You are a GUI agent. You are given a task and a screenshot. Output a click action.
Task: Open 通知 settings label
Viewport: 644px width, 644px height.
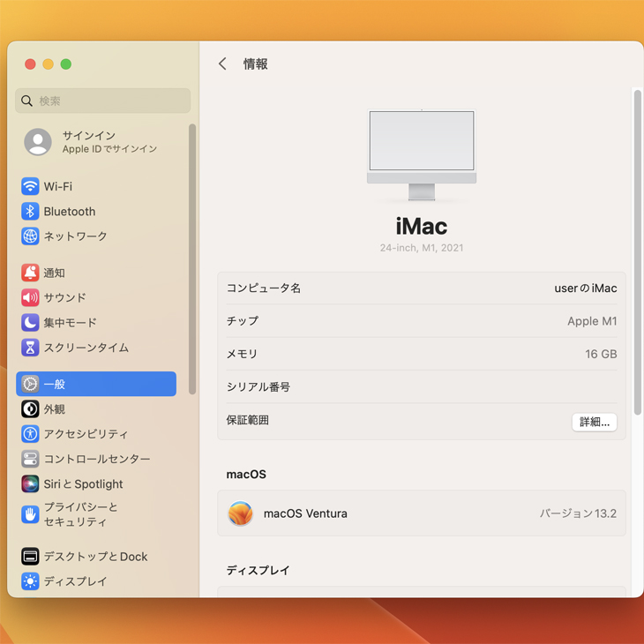[x=54, y=273]
